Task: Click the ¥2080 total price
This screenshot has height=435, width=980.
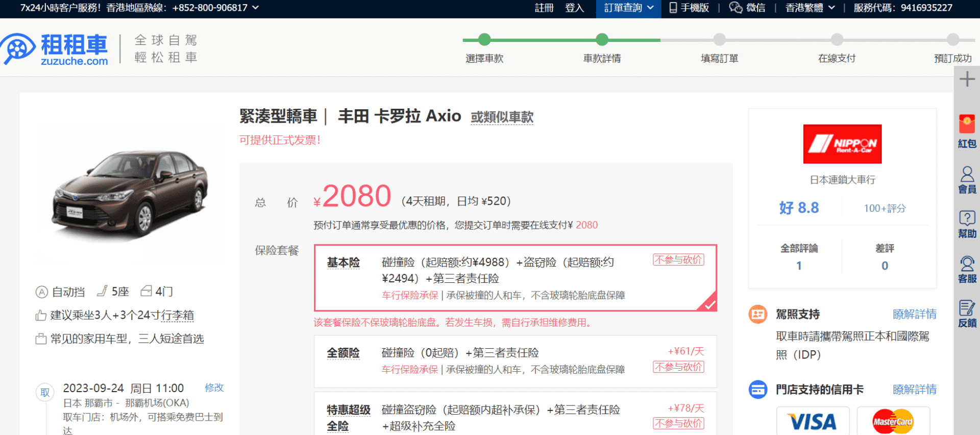Action: [353, 196]
